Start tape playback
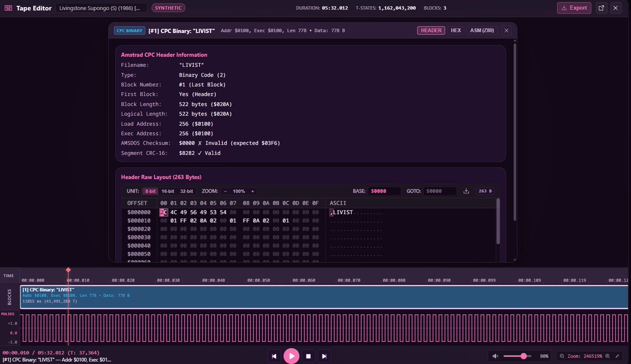The width and height of the screenshot is (631, 364). pos(291,356)
